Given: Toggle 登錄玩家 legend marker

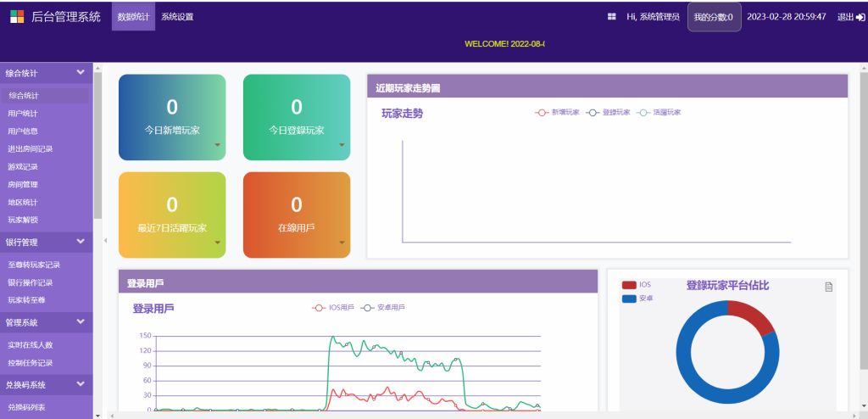Looking at the screenshot, I should point(593,113).
